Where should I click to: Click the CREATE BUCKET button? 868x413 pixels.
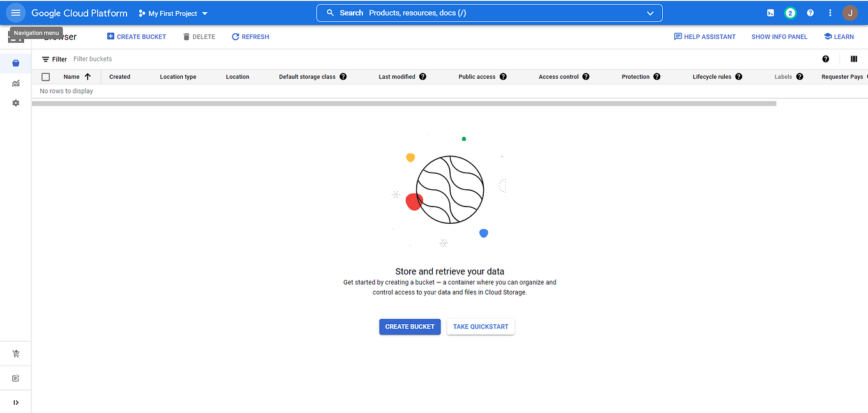[x=410, y=327]
